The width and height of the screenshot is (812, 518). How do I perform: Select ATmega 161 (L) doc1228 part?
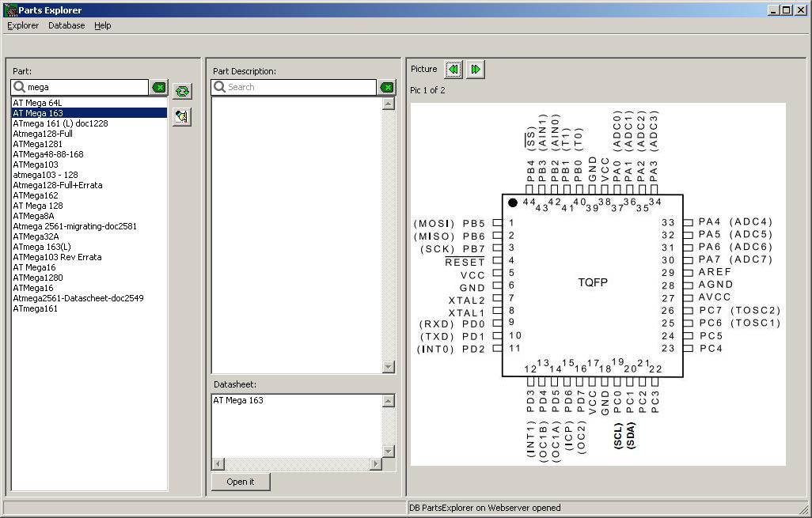(x=89, y=123)
